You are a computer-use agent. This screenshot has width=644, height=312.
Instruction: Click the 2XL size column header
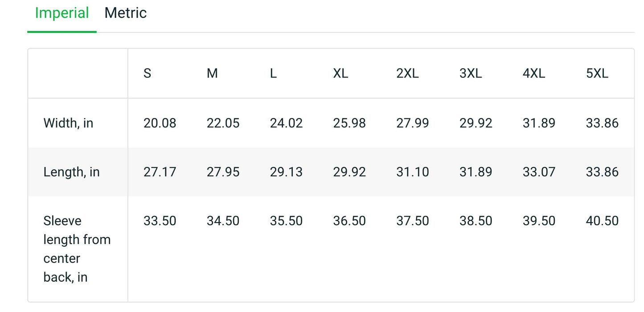407,73
